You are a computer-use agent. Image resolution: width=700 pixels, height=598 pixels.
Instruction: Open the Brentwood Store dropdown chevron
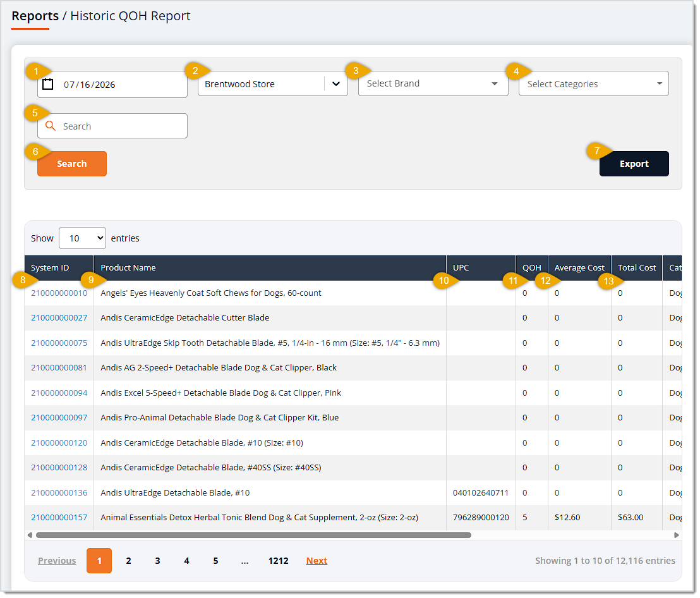click(x=337, y=84)
